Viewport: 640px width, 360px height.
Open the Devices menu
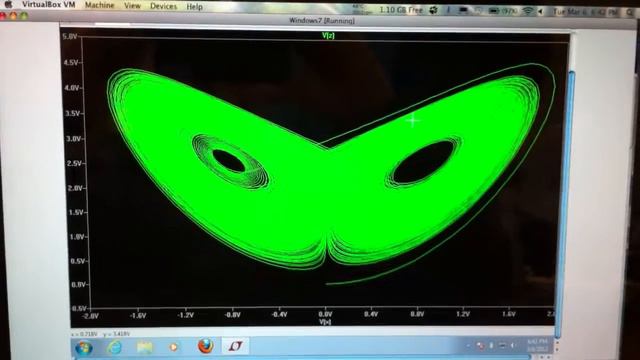pos(163,7)
